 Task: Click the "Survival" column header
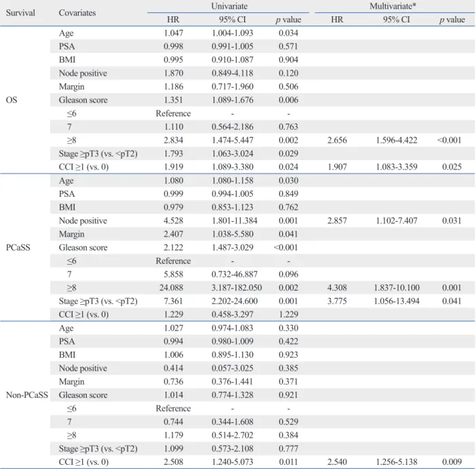pos(20,13)
